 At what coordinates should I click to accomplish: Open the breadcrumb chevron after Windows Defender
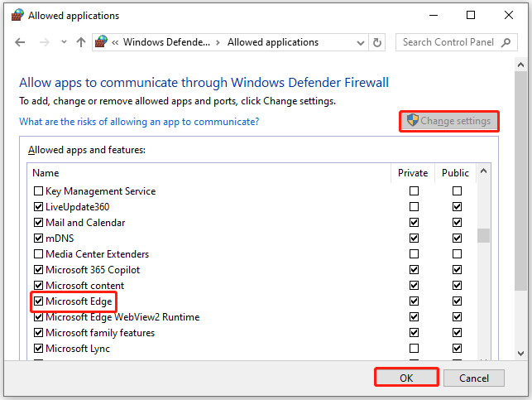coord(218,42)
